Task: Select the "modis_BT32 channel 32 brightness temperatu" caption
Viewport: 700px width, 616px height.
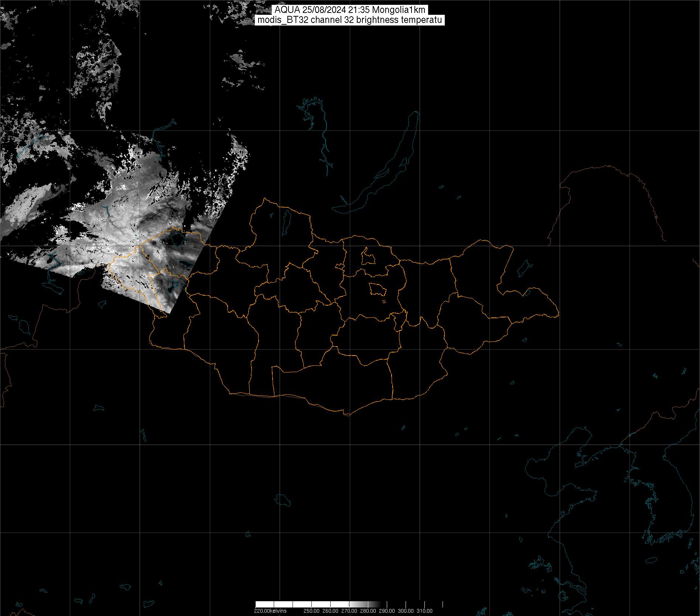Action: [350, 20]
